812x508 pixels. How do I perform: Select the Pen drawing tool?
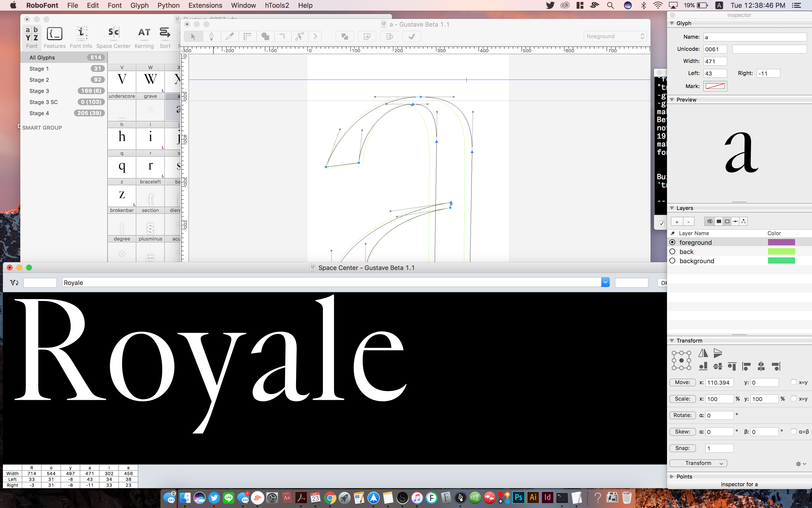211,36
